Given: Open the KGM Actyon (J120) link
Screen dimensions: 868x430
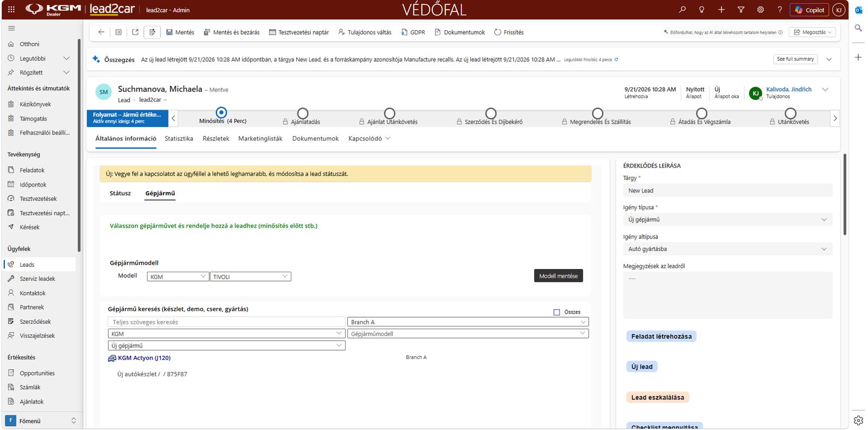Looking at the screenshot, I should coord(144,358).
